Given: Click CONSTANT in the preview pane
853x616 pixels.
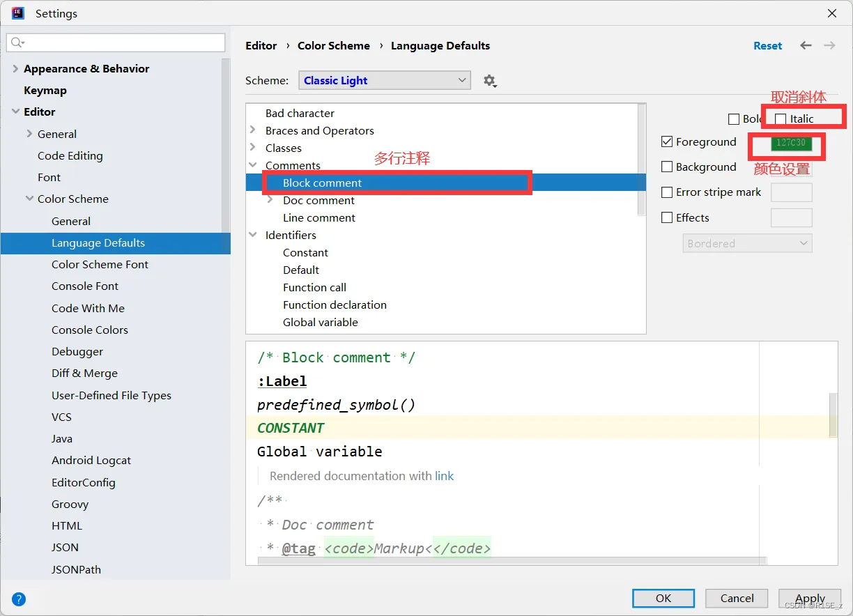Looking at the screenshot, I should click(291, 428).
